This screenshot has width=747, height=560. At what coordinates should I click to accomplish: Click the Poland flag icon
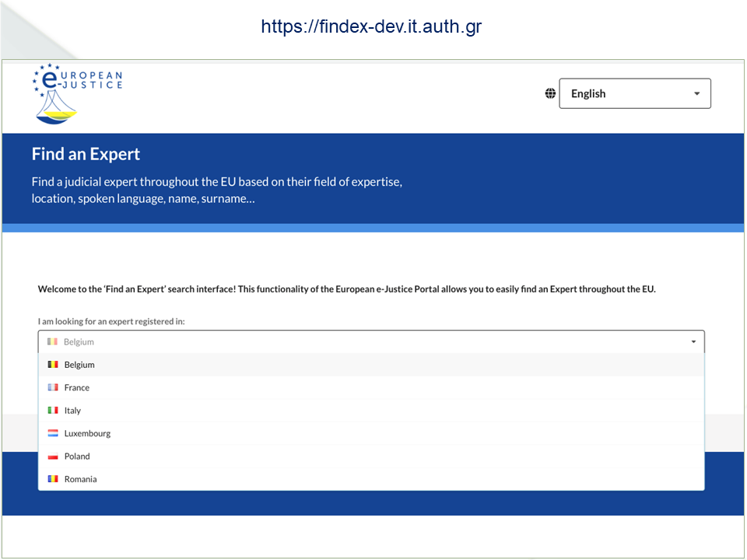click(x=53, y=457)
